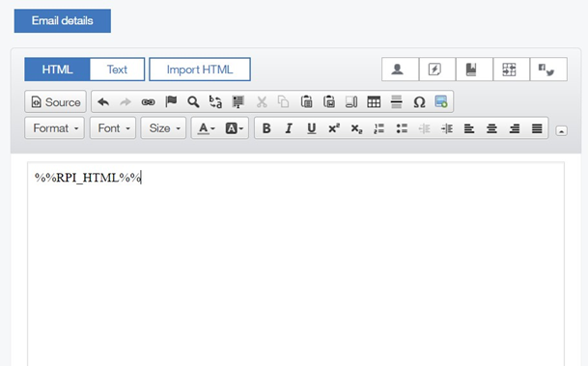Click the Select All icon
Screen dimensions: 588x366
tap(238, 101)
